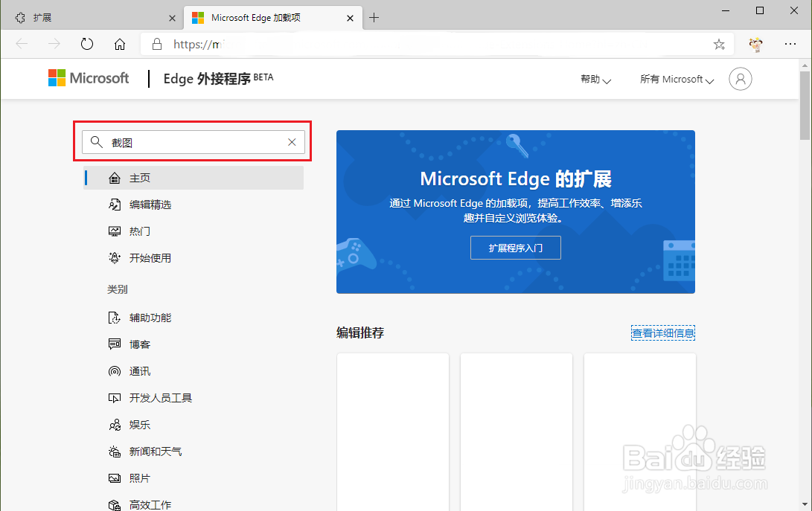This screenshot has width=812, height=511.
Task: Click the browser forward arrow
Action: click(x=54, y=44)
